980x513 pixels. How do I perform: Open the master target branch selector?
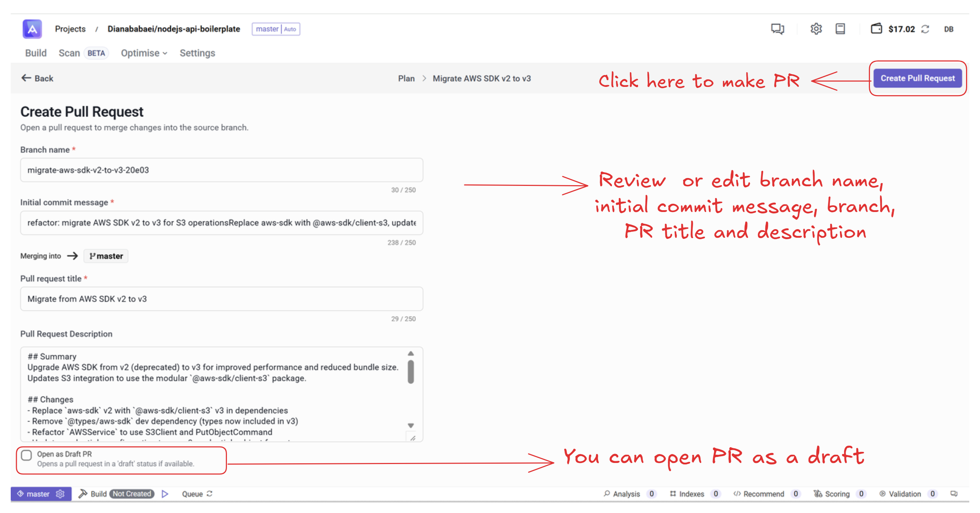[x=106, y=256]
